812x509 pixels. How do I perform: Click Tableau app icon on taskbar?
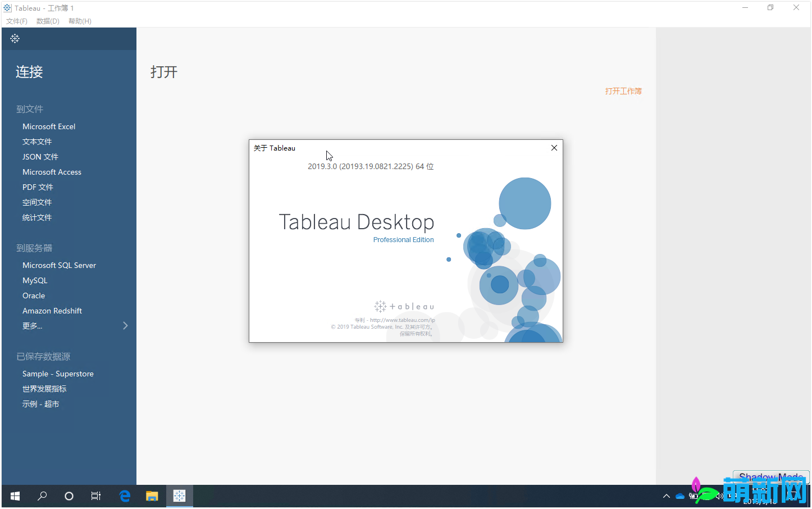180,496
